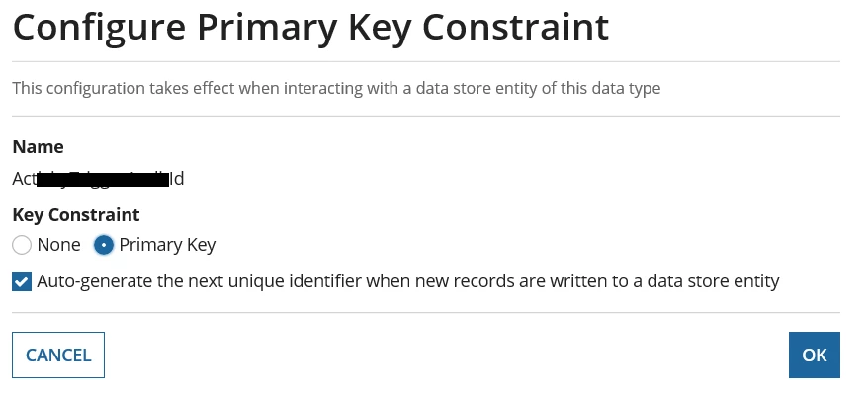Image resolution: width=868 pixels, height=395 pixels.
Task: Click the "Primary Key" label text
Action: (167, 245)
